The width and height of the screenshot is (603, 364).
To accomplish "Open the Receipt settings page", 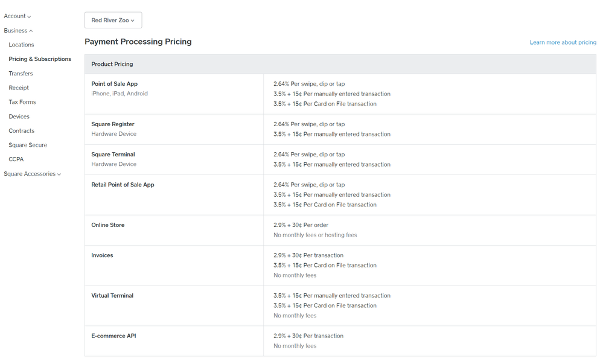I will (x=19, y=88).
